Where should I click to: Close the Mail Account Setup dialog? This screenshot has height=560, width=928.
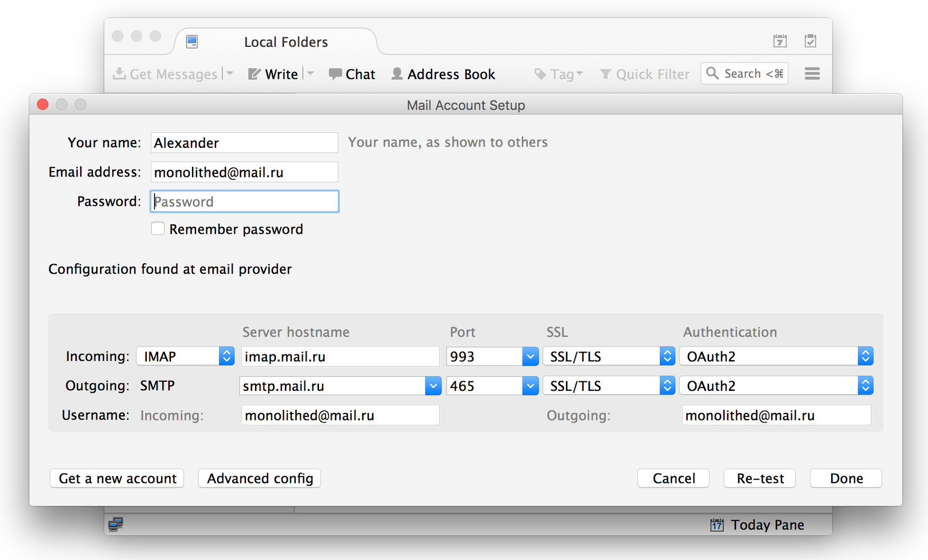pyautogui.click(x=43, y=104)
